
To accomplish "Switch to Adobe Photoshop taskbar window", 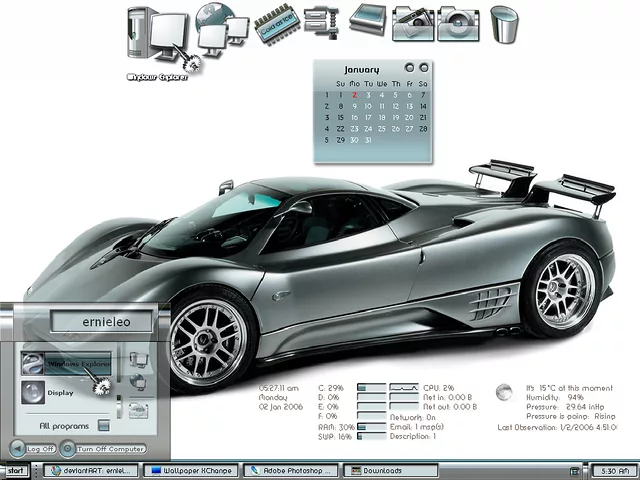I will pos(291,470).
